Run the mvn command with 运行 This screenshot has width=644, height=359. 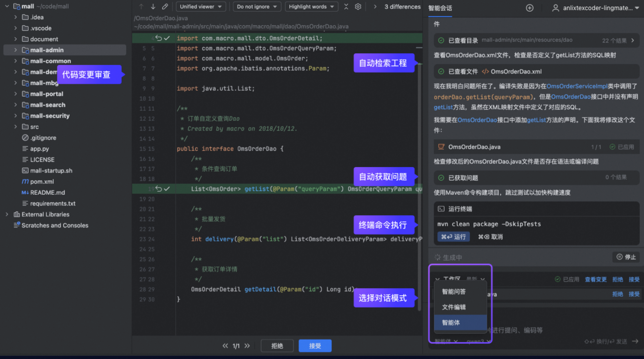453,237
